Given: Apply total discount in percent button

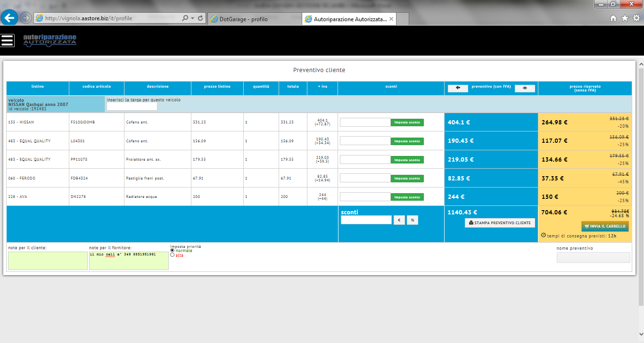Looking at the screenshot, I should [x=413, y=220].
